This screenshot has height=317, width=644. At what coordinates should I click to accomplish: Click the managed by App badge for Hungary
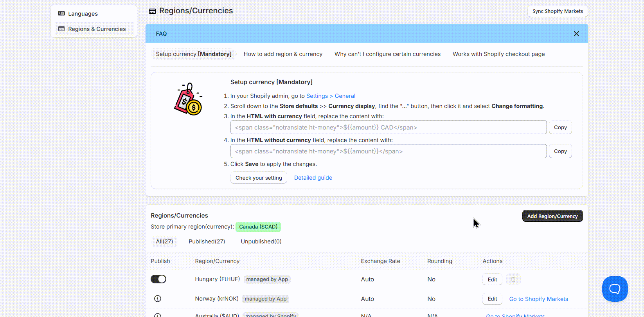[267, 279]
